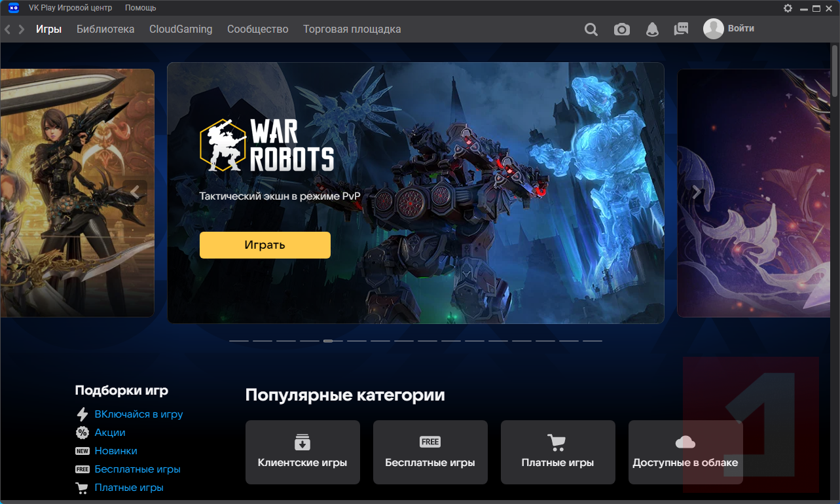The height and width of the screenshot is (504, 840).
Task: Open the notifications bell icon
Action: [x=652, y=29]
